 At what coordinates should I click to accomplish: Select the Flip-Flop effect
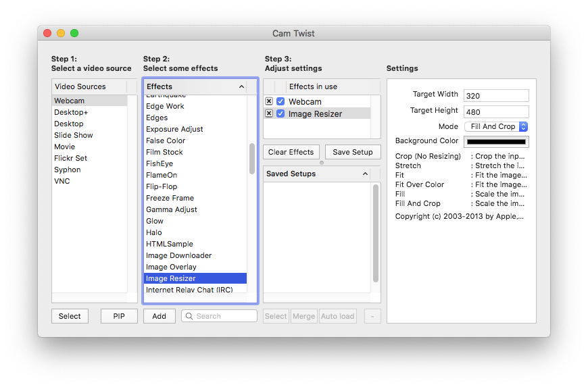tap(195, 186)
